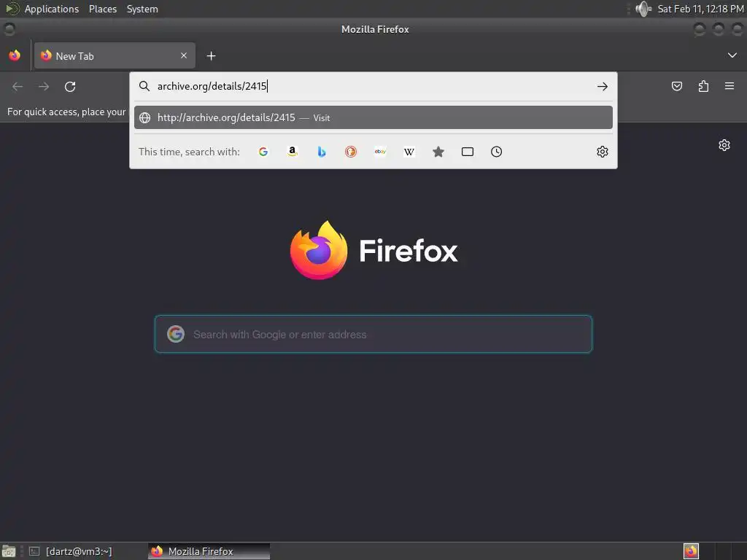Click show desktop icon in bottom panel
This screenshot has height=560, width=747.
point(9,551)
